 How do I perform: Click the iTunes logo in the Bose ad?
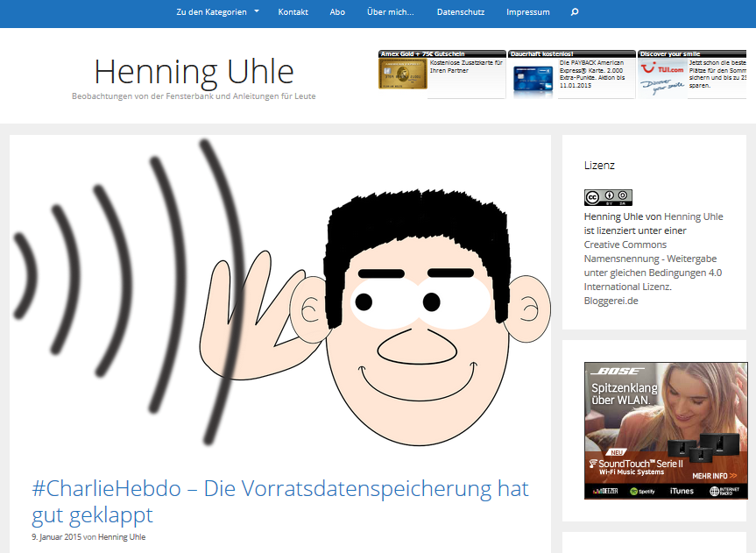pyautogui.click(x=682, y=491)
